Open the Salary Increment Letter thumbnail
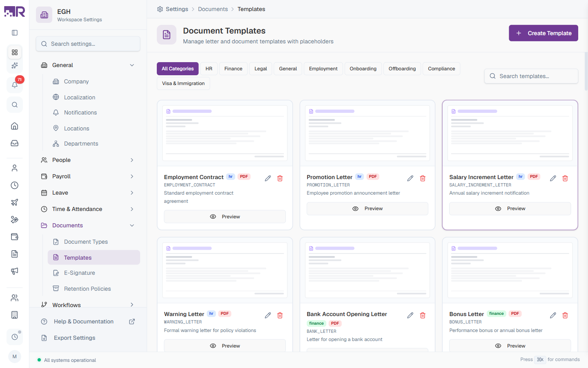Screen dimensions: 588x368 point(510,133)
